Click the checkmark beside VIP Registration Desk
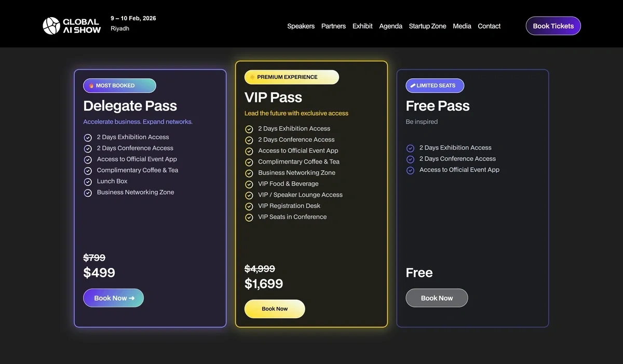623x364 pixels. coord(249,206)
